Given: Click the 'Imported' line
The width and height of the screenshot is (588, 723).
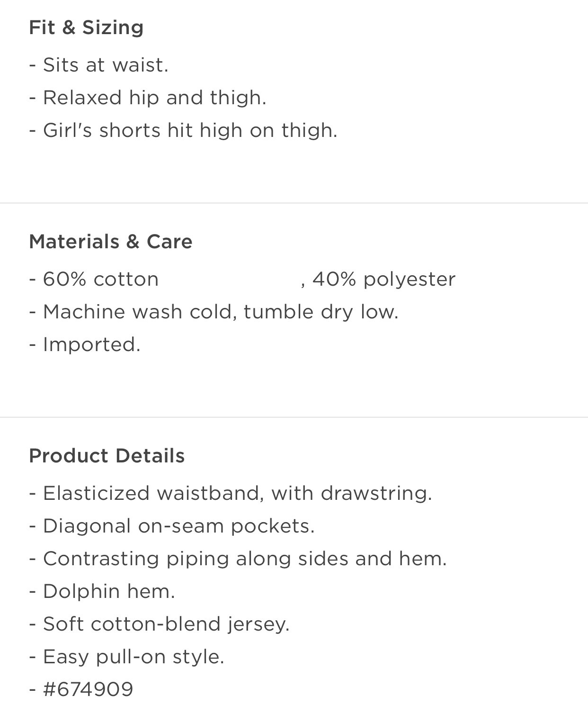Looking at the screenshot, I should pos(85,344).
